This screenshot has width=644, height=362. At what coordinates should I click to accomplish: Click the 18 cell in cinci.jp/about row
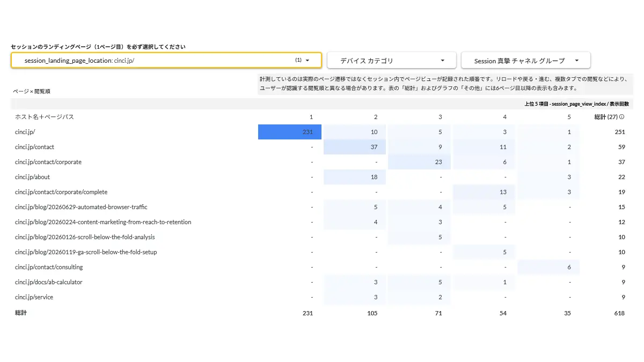[354, 177]
